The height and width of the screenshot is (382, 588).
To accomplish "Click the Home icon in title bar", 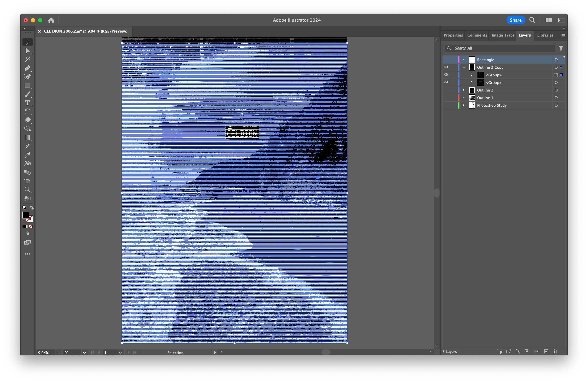I will pyautogui.click(x=51, y=20).
